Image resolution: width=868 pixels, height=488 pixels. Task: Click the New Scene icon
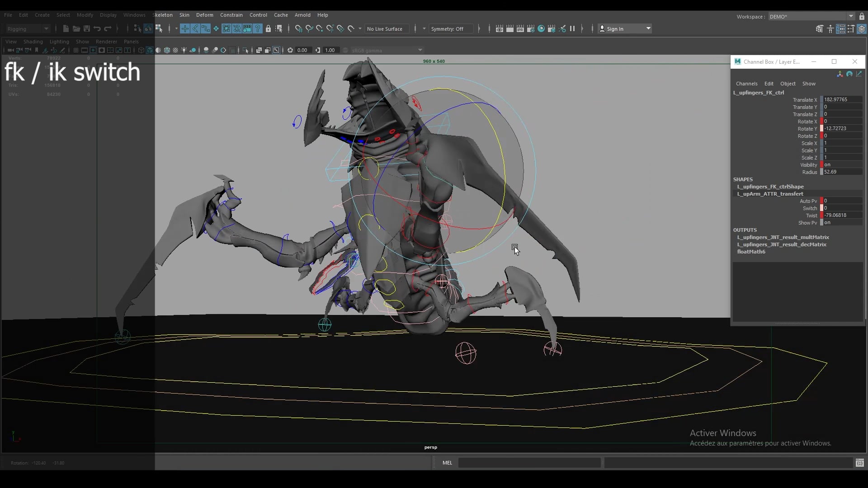click(x=66, y=28)
